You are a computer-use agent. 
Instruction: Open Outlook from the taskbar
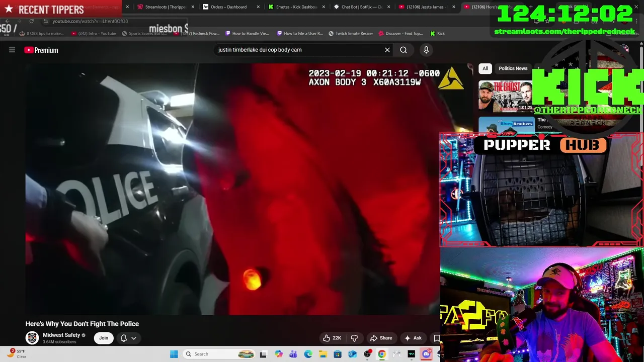(x=352, y=354)
